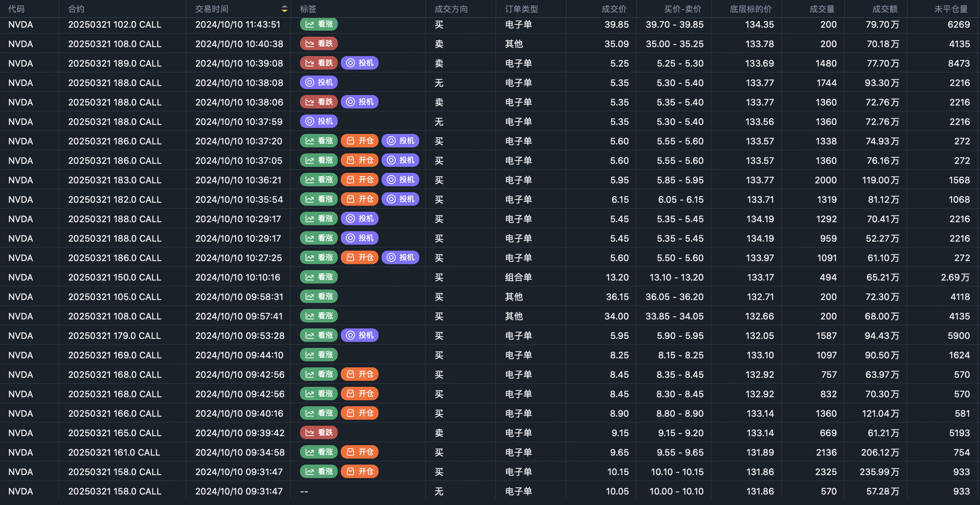Click 看涨 tag in the 10:36:21 row
Screen dimensions: 980x505
pos(319,180)
